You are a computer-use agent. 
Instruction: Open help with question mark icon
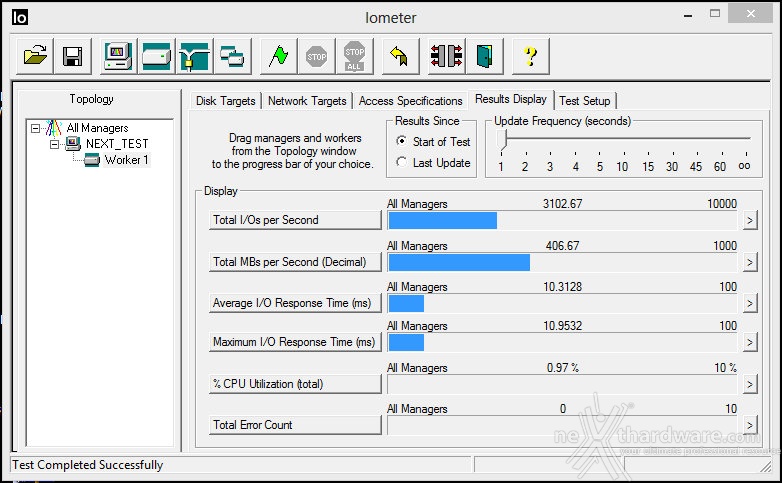point(531,55)
